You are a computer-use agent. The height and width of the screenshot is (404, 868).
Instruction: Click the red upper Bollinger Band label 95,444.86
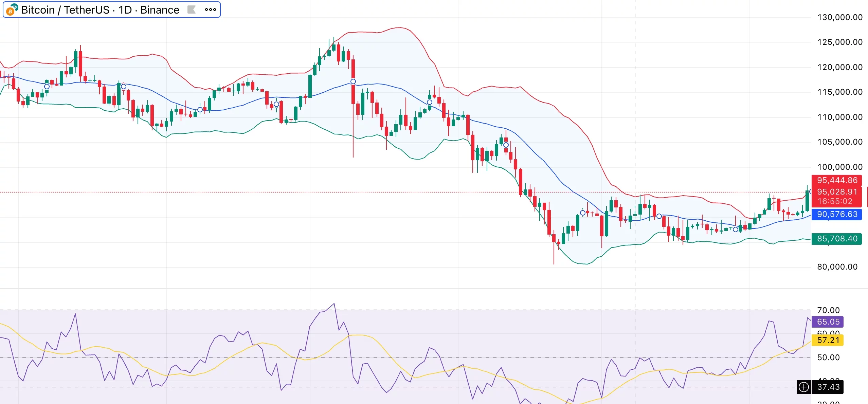tap(837, 180)
